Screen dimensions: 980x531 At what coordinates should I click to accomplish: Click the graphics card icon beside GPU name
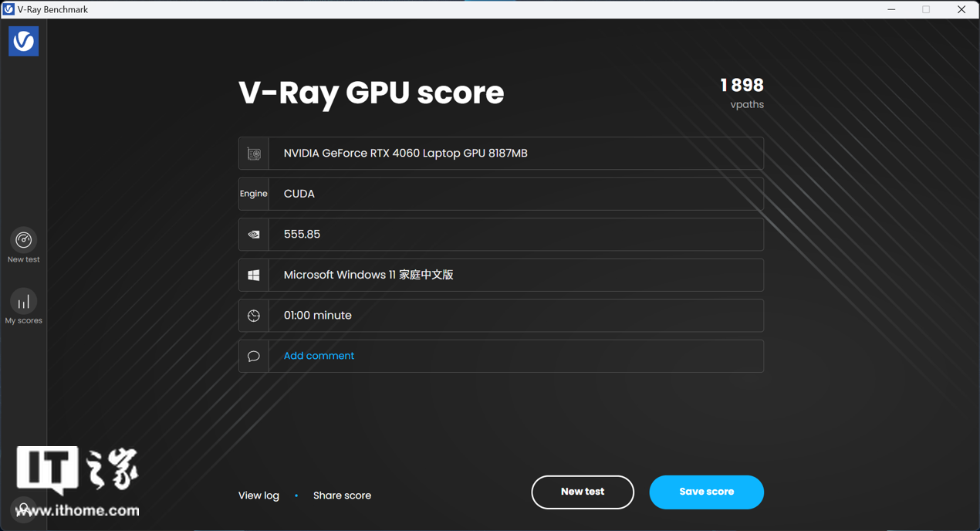[254, 154]
